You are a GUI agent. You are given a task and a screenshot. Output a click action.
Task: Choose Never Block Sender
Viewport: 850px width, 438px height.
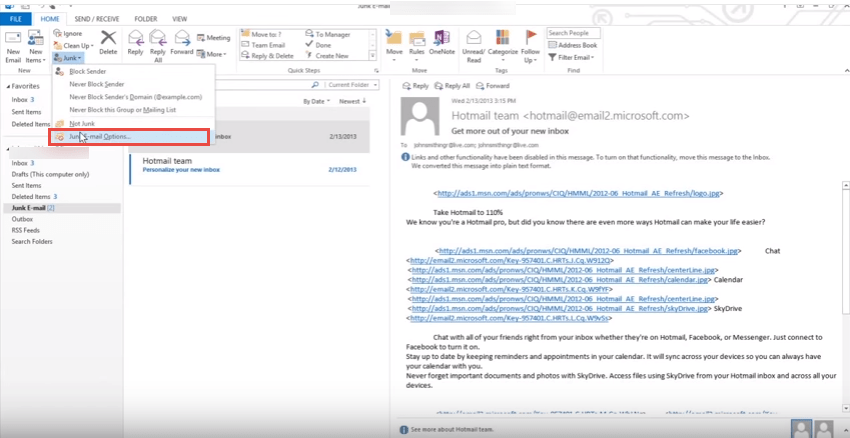coord(134,84)
